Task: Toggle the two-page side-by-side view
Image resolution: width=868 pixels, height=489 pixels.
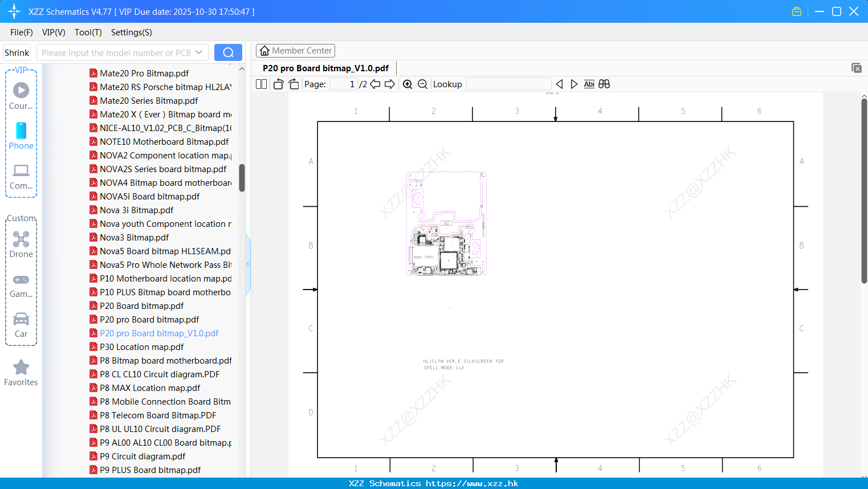Action: pos(261,84)
